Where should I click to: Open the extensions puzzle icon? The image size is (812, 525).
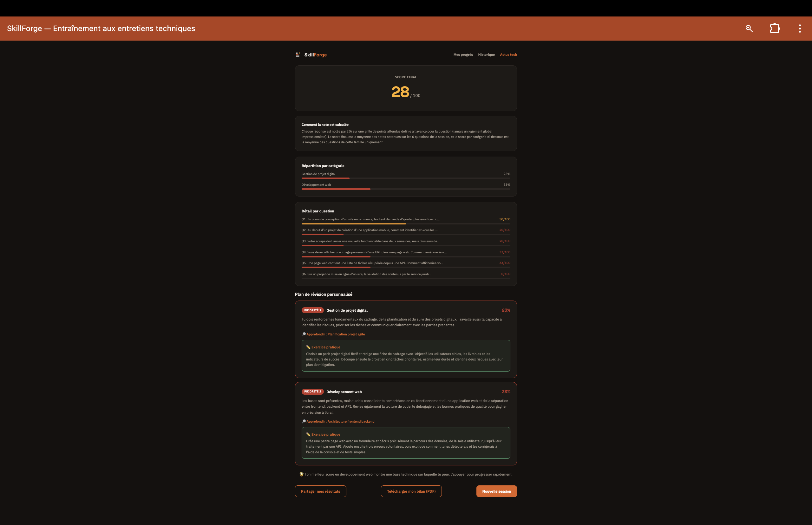click(x=775, y=28)
